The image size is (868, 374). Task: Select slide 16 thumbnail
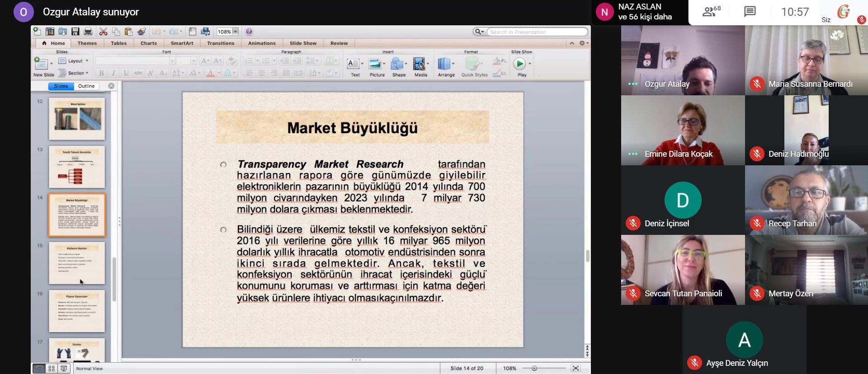pos(77,311)
